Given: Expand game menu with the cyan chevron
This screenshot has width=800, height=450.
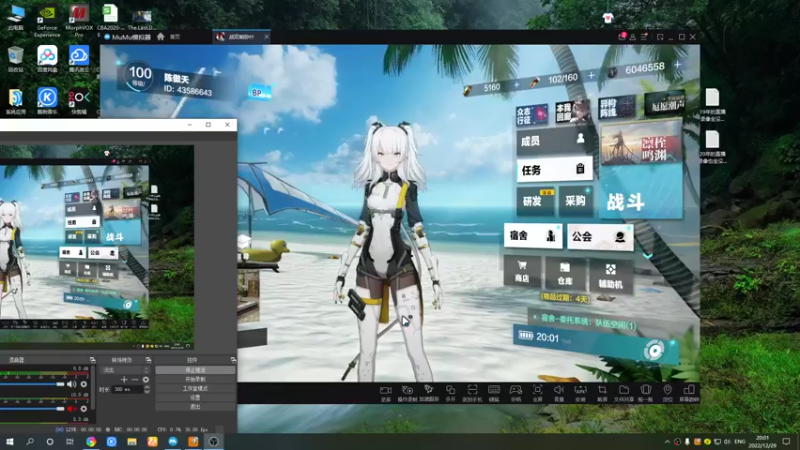Looking at the screenshot, I should [x=647, y=255].
